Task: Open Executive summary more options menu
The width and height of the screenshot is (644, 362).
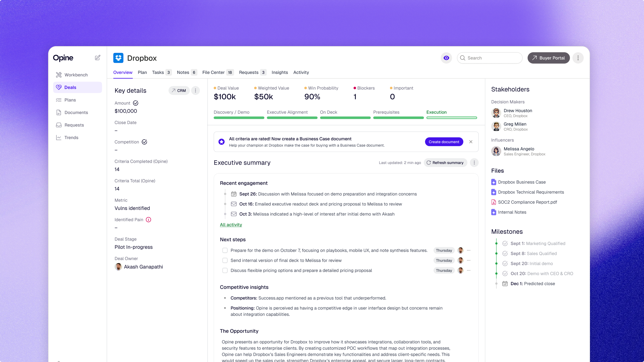Action: click(474, 163)
